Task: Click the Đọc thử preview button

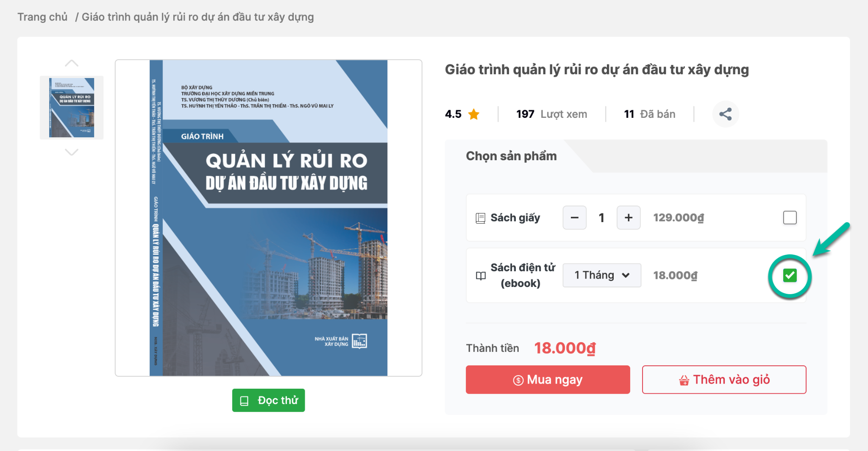Action: tap(268, 400)
